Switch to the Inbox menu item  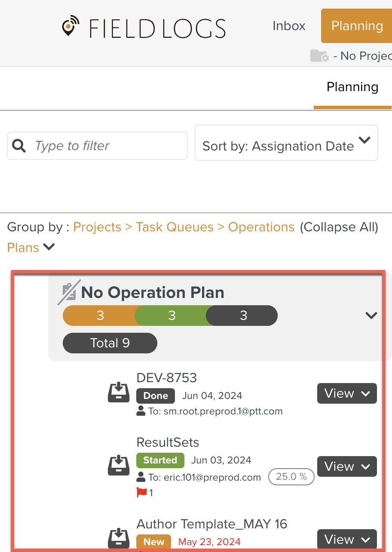click(x=289, y=26)
